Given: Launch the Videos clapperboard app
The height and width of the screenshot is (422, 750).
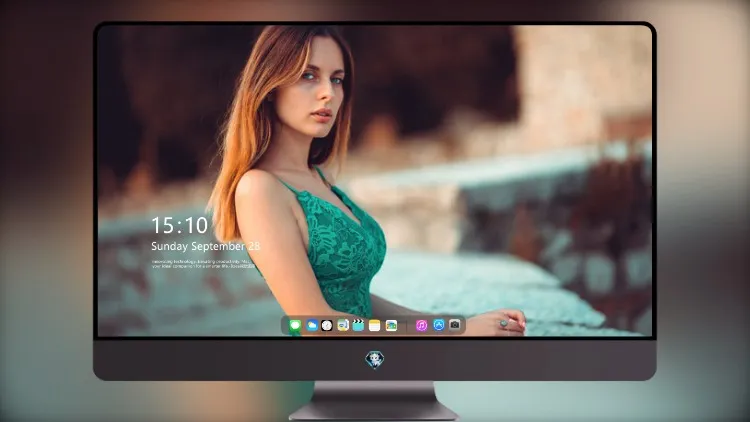Looking at the screenshot, I should tap(358, 325).
